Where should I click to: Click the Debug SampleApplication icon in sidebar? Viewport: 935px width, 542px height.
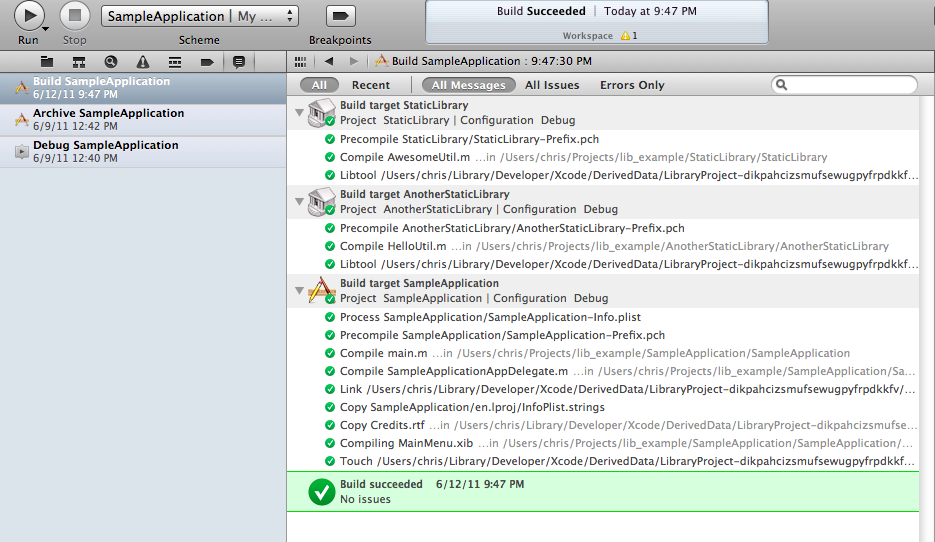point(21,151)
